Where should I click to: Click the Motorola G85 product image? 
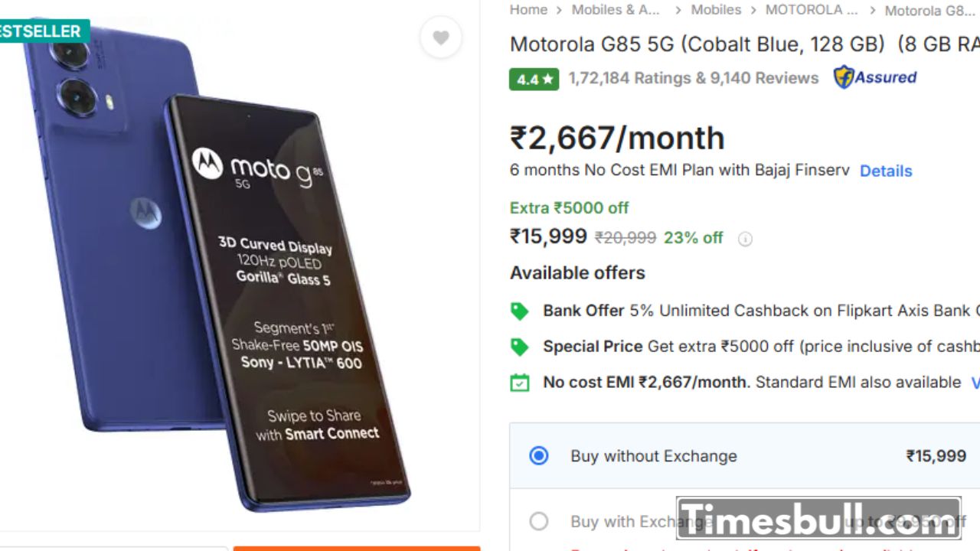(230, 268)
